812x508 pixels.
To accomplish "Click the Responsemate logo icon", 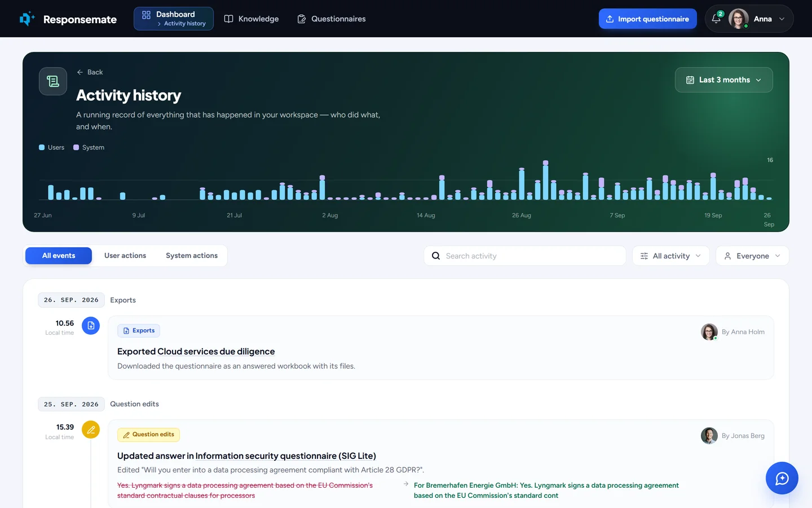I will (27, 19).
